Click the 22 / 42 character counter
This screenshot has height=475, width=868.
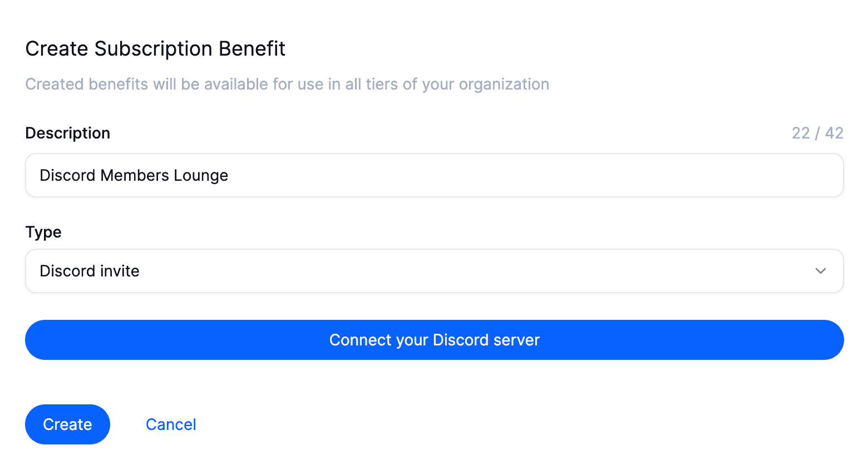pyautogui.click(x=817, y=133)
